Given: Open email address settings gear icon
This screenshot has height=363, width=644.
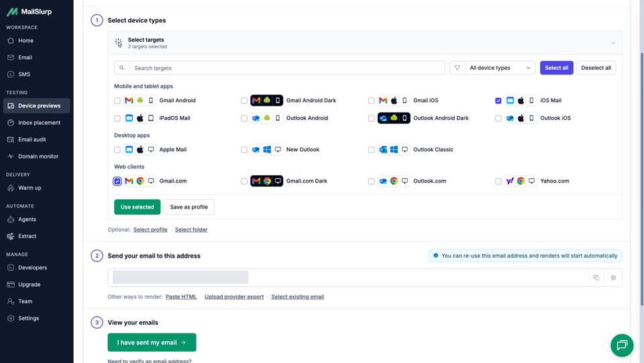Looking at the screenshot, I should (x=613, y=278).
